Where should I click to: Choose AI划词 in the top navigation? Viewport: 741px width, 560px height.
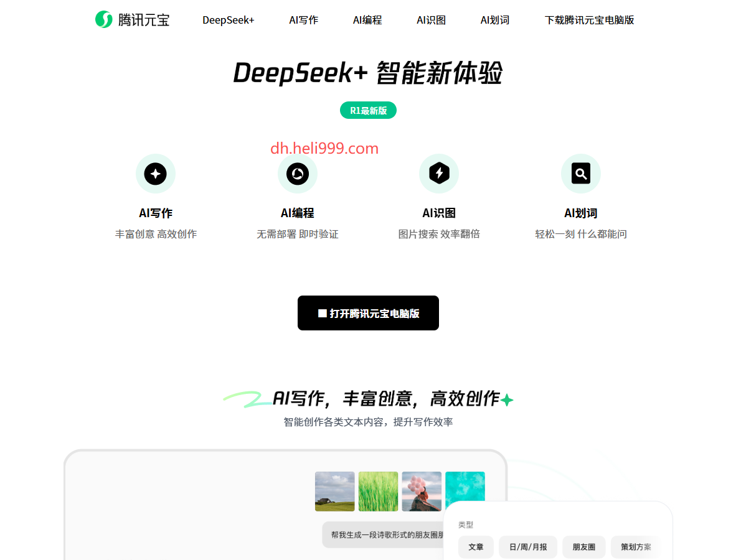[495, 20]
